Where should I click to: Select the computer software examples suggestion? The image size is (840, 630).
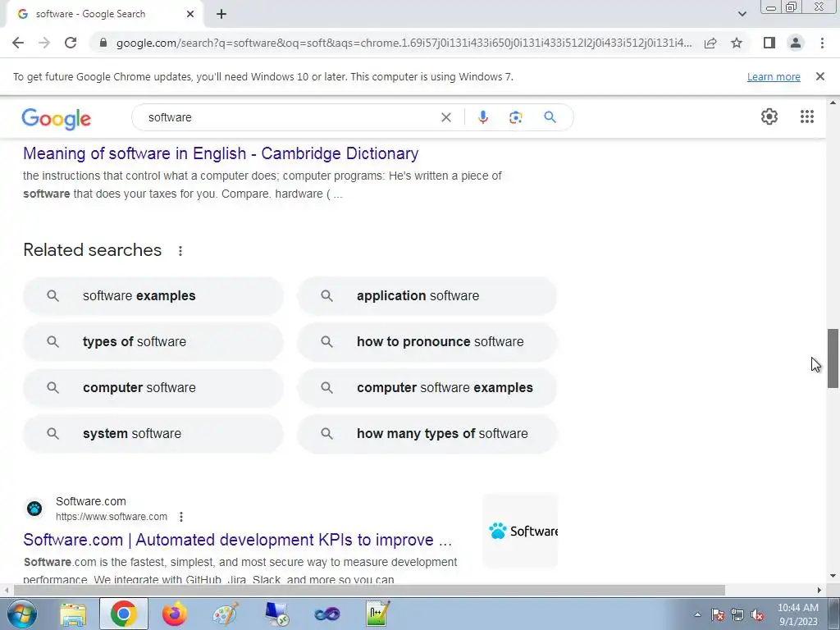pyautogui.click(x=427, y=388)
